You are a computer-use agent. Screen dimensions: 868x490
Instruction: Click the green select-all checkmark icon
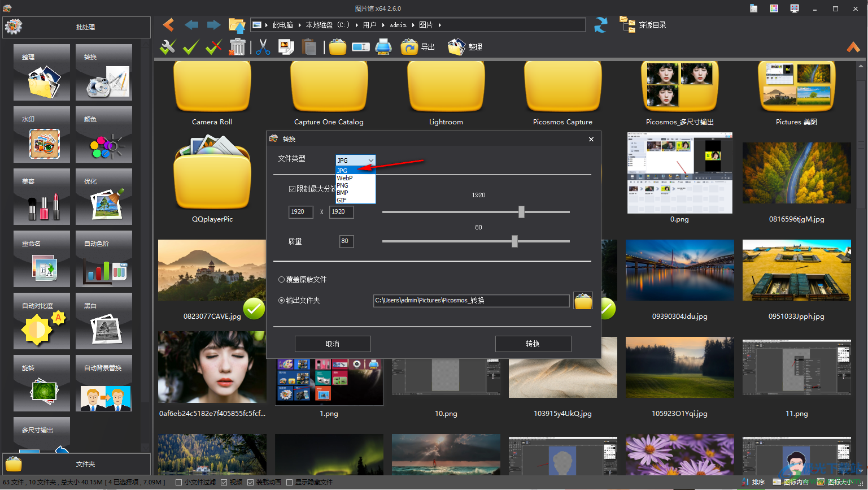(x=191, y=47)
